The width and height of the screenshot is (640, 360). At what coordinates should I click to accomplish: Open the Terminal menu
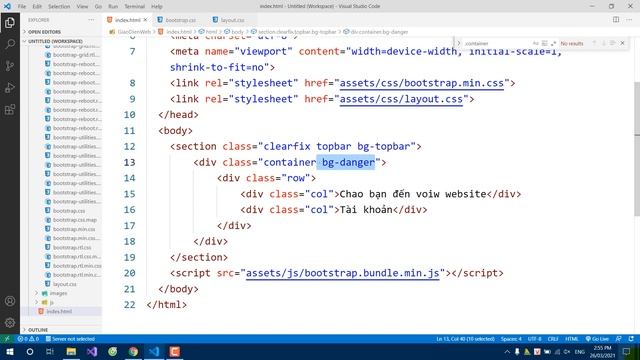point(135,7)
